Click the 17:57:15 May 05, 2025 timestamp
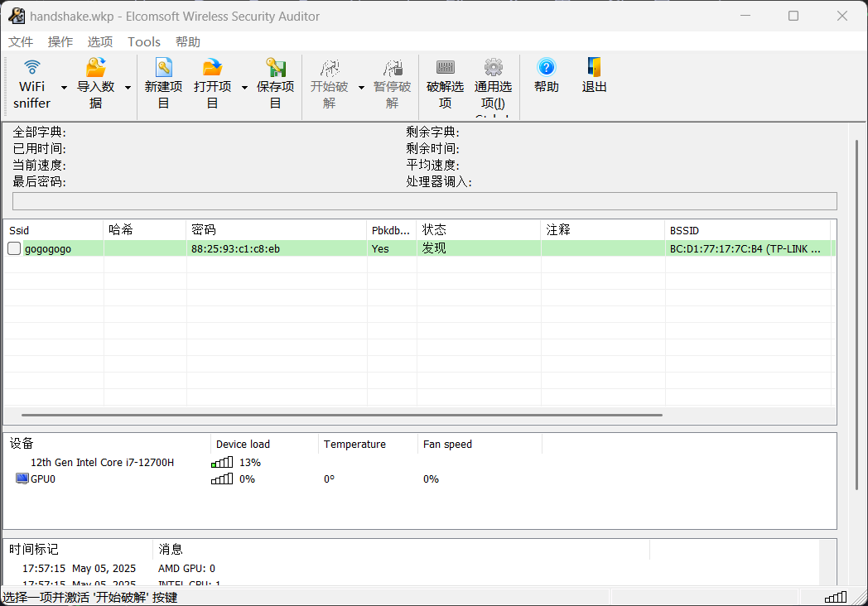The height and width of the screenshot is (606, 868). tap(80, 569)
